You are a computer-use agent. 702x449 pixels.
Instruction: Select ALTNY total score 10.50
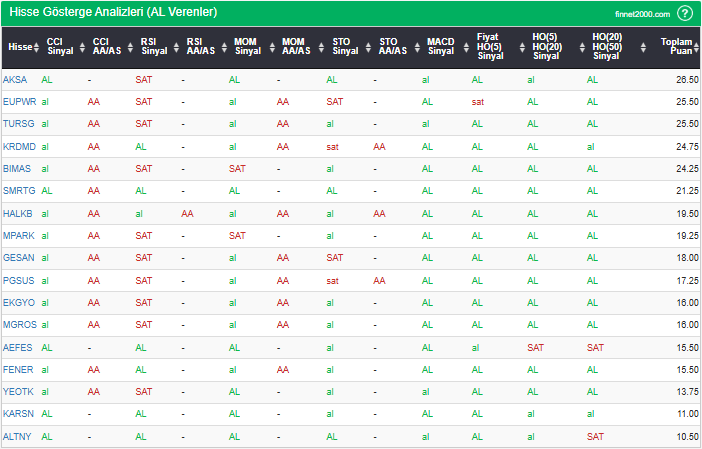(x=687, y=436)
